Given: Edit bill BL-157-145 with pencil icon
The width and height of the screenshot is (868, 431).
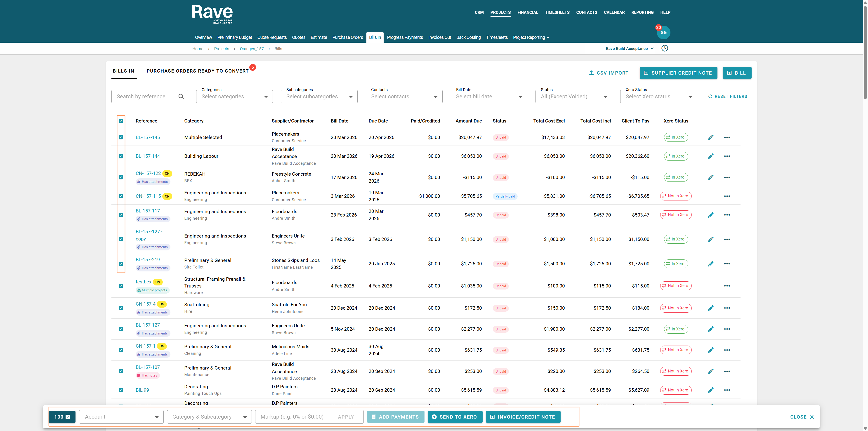Looking at the screenshot, I should coord(711,137).
